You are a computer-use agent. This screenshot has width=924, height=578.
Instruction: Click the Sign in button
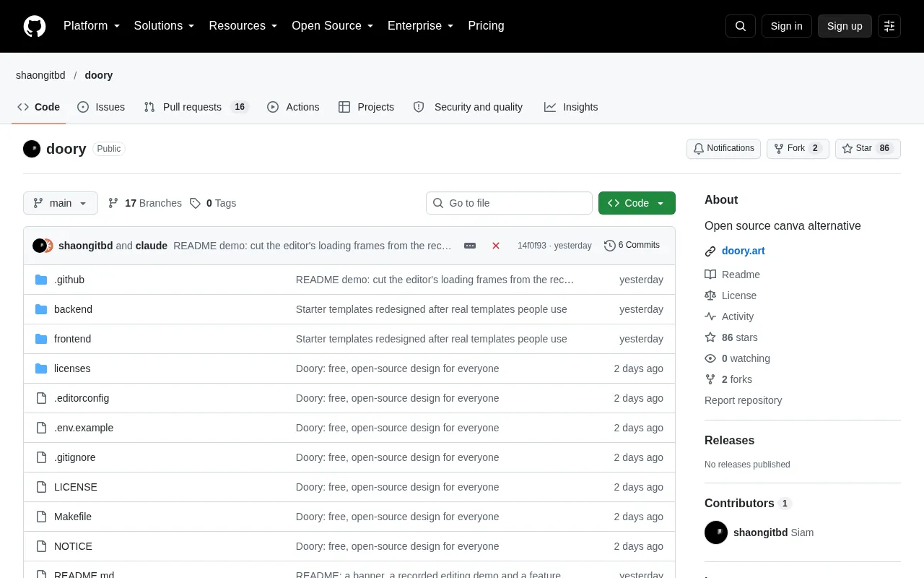(787, 26)
